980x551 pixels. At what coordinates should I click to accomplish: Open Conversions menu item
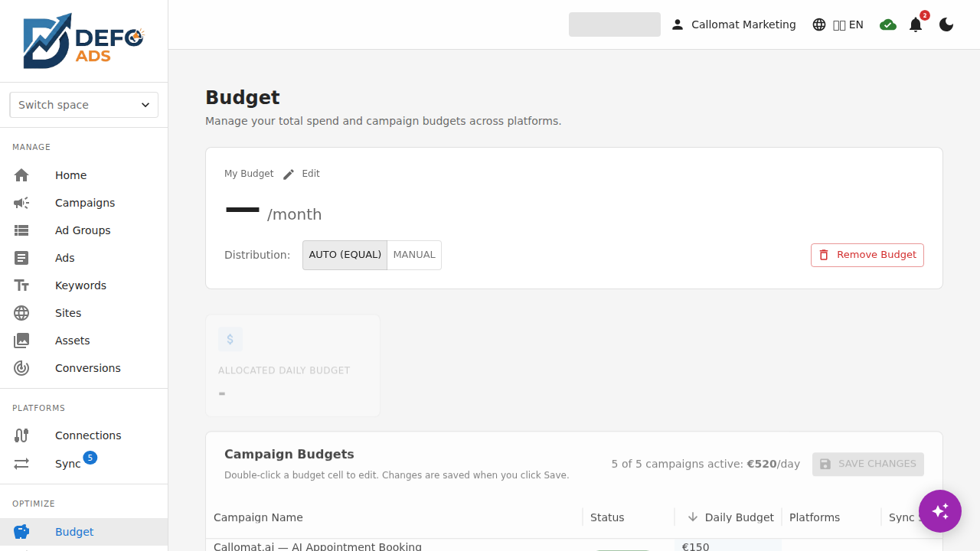coord(84,368)
